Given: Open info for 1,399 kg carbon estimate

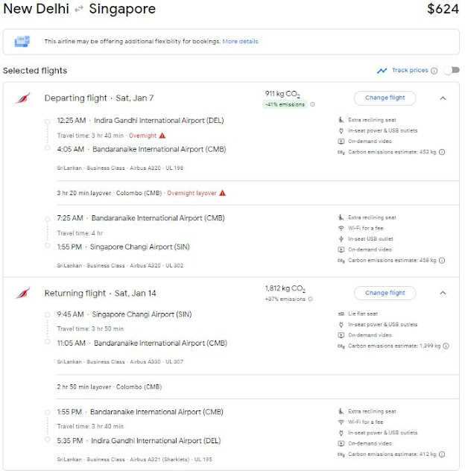Looking at the screenshot, I should [446, 346].
